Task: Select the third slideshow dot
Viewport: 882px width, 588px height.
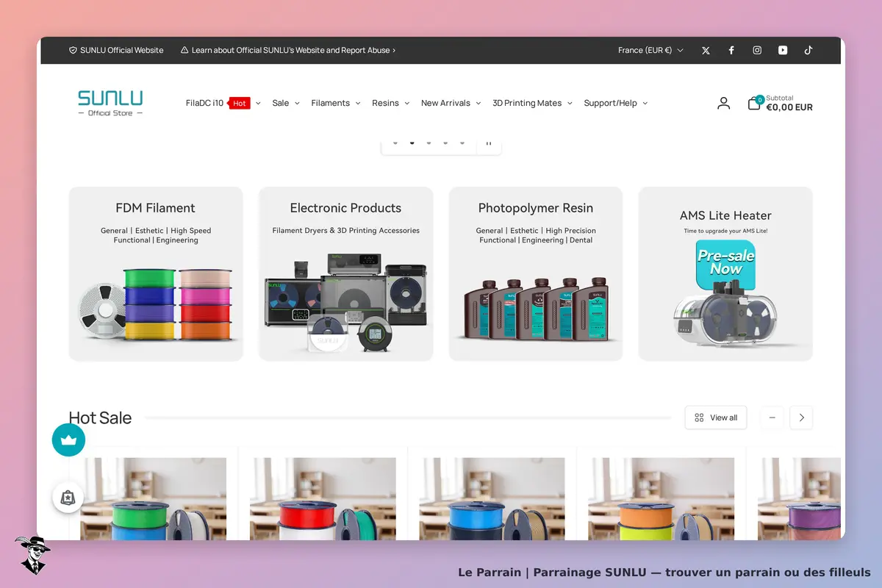Action: [x=429, y=143]
